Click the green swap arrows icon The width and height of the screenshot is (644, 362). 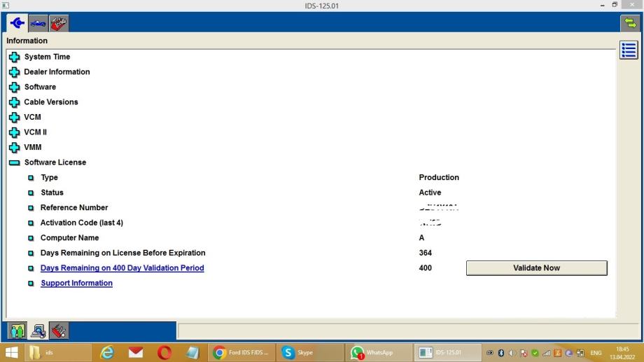point(629,23)
